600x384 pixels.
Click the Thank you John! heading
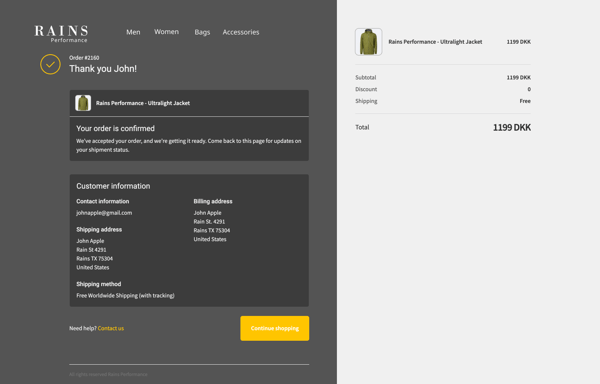[x=103, y=69]
